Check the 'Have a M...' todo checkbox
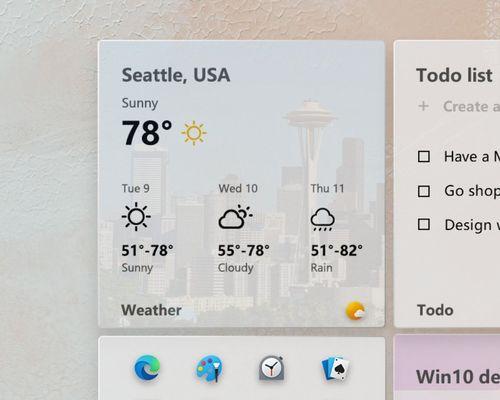Screen dimensions: 500x400 424,156
